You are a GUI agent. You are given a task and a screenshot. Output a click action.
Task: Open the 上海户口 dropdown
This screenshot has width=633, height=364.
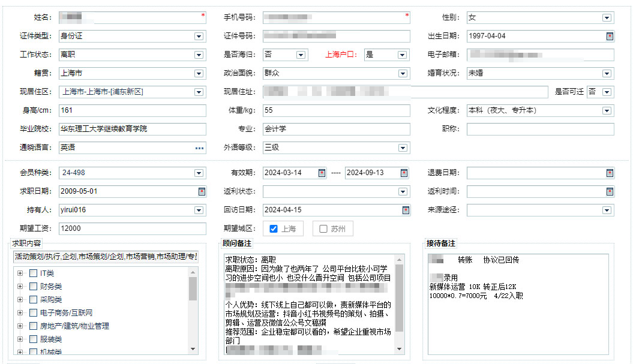402,55
